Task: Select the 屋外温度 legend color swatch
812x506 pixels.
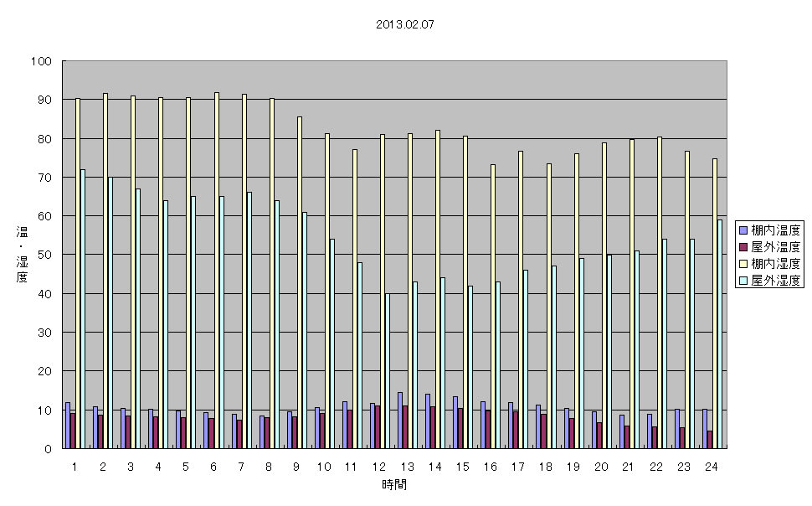Action: pyautogui.click(x=743, y=247)
